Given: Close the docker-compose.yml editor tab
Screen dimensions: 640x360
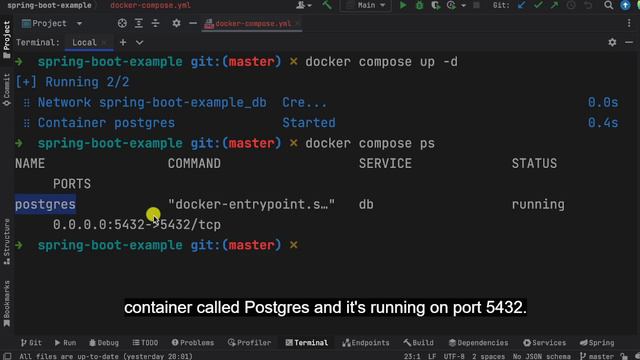Looking at the screenshot, I should pos(298,24).
